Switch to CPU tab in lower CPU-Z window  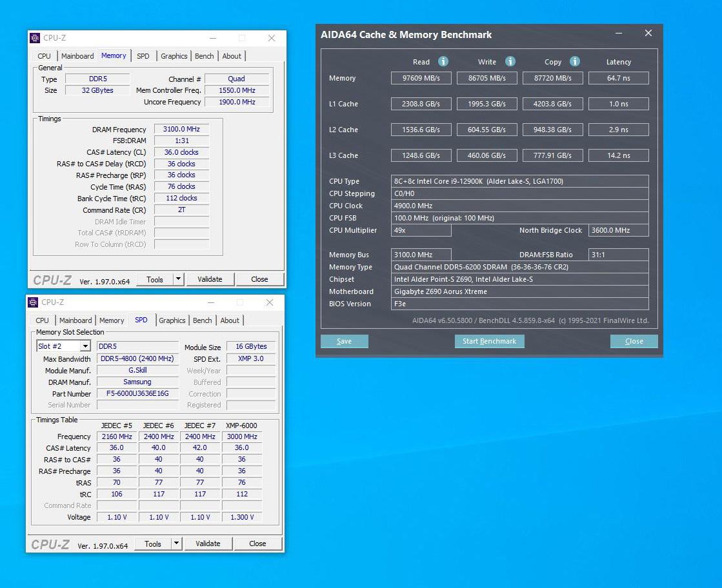43,320
